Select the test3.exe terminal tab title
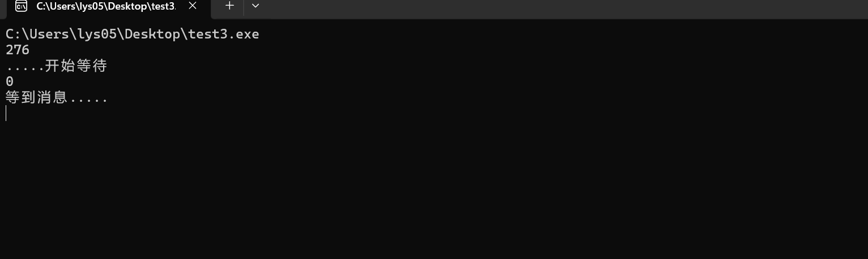 (x=106, y=6)
